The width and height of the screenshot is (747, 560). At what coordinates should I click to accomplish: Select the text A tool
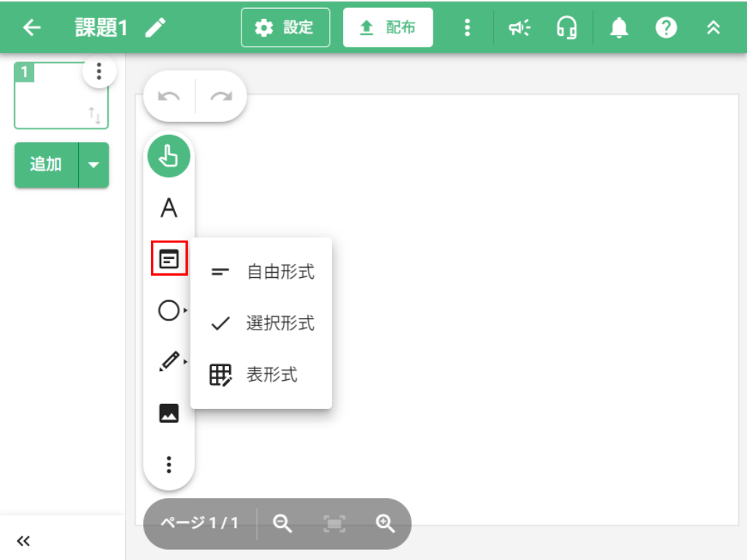169,208
